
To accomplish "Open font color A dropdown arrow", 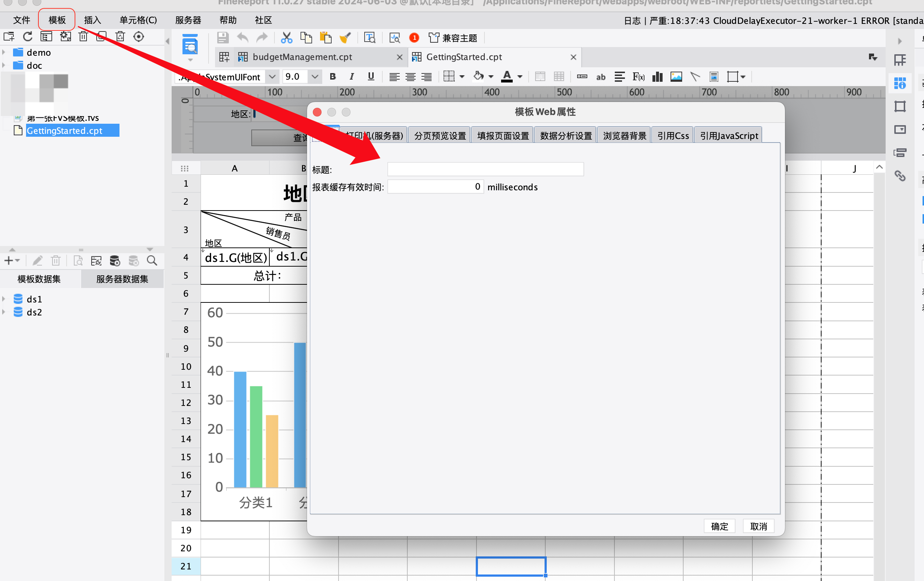I will (x=520, y=77).
